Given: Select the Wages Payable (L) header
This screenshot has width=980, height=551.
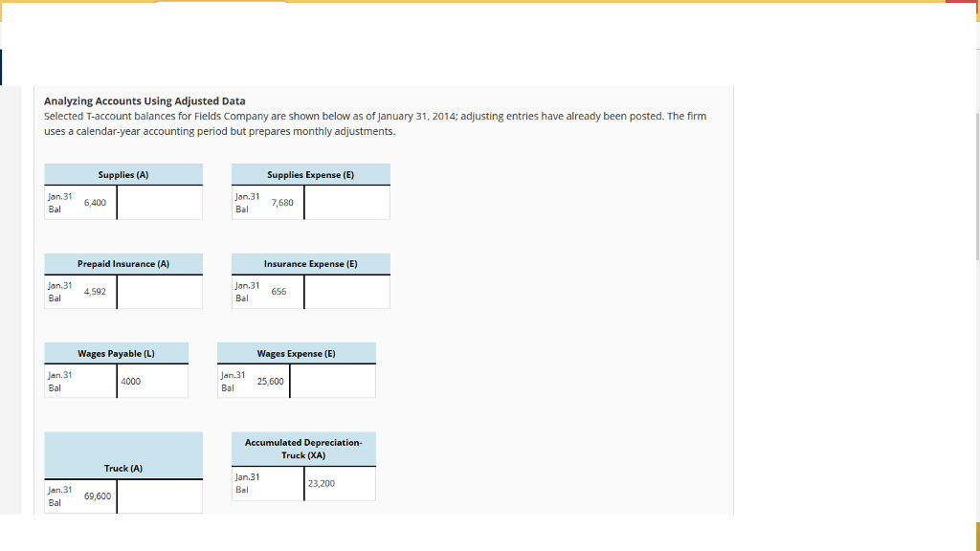Looking at the screenshot, I should click(x=115, y=352).
